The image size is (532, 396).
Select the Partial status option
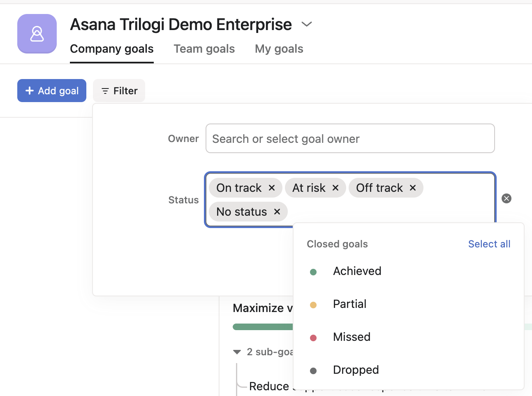coord(349,304)
